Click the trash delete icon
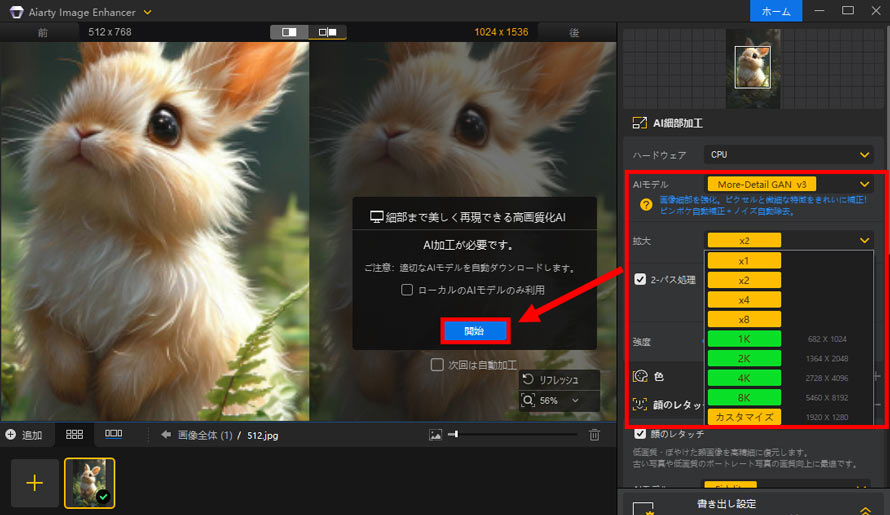The image size is (890, 515). pos(594,435)
